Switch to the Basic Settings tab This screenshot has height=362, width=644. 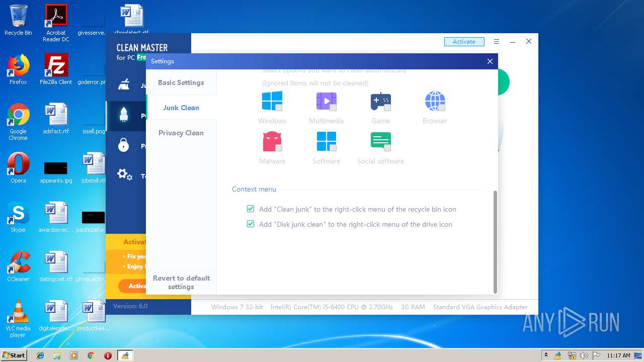click(x=181, y=82)
